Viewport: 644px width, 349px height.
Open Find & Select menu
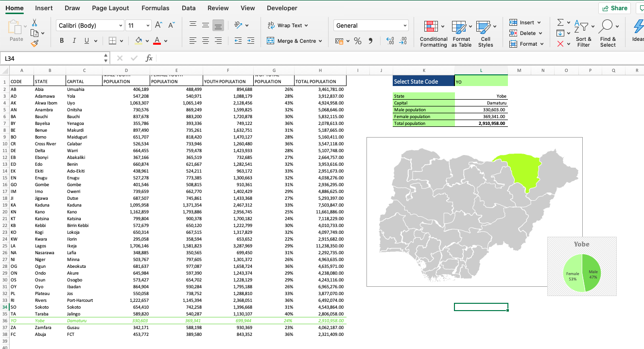click(x=608, y=34)
